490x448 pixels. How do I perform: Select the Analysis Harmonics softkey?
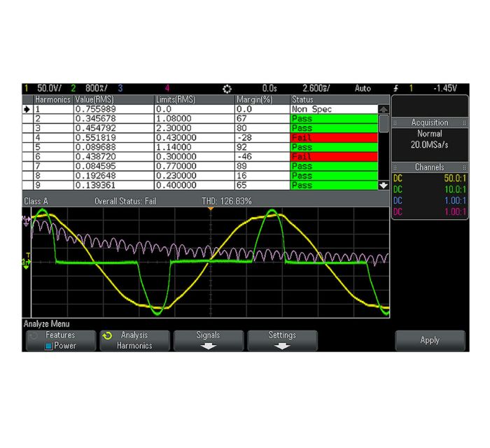pos(134,340)
